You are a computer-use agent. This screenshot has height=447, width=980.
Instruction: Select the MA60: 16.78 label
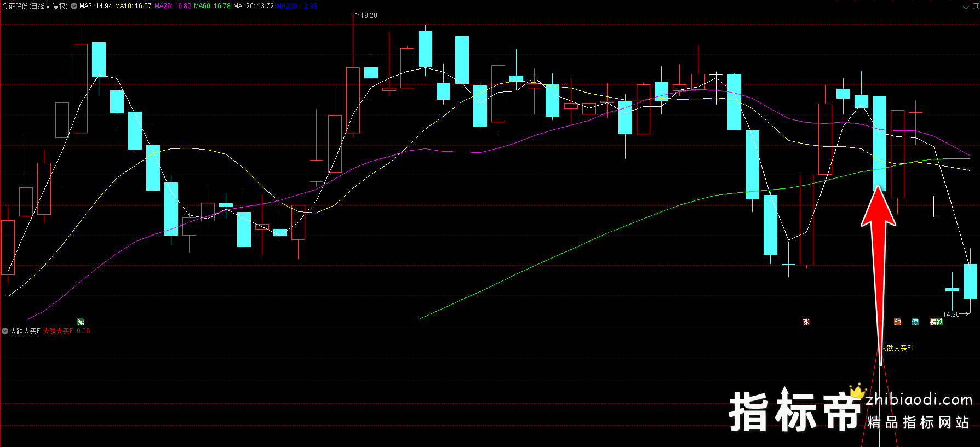213,6
